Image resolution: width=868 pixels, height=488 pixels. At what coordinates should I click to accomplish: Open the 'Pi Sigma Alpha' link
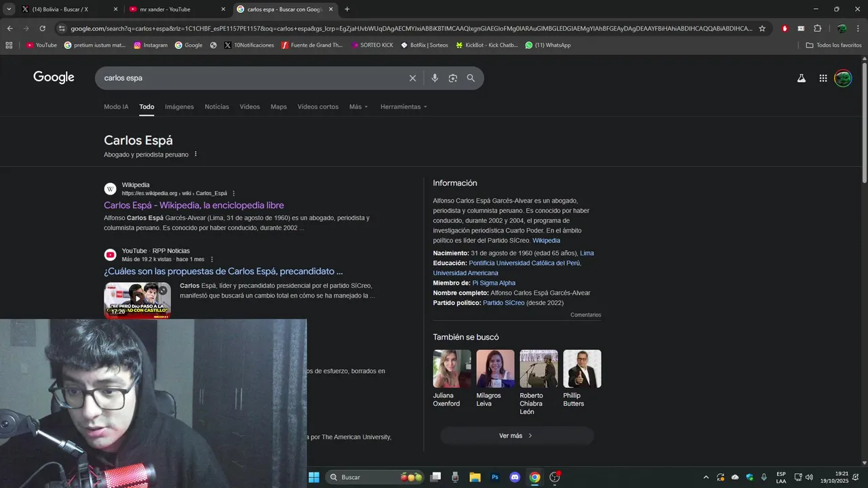pos(494,283)
